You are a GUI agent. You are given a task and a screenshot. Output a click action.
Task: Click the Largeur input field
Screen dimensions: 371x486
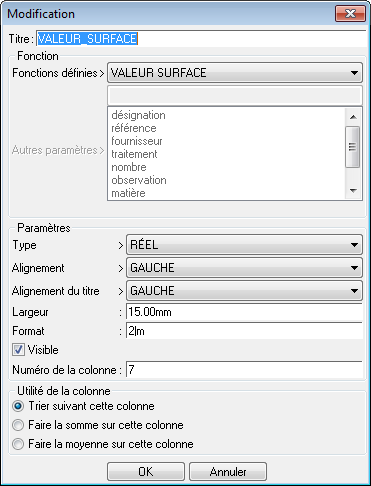point(244,312)
